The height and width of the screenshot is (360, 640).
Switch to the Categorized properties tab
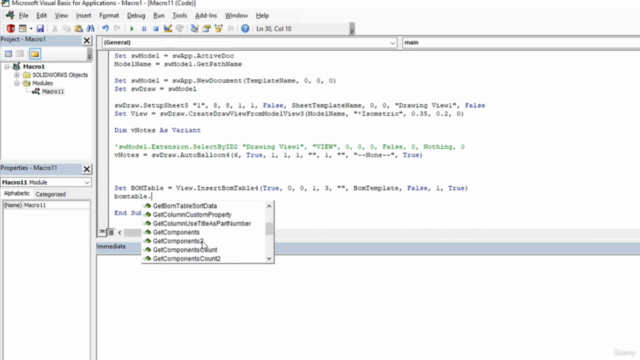(x=51, y=194)
